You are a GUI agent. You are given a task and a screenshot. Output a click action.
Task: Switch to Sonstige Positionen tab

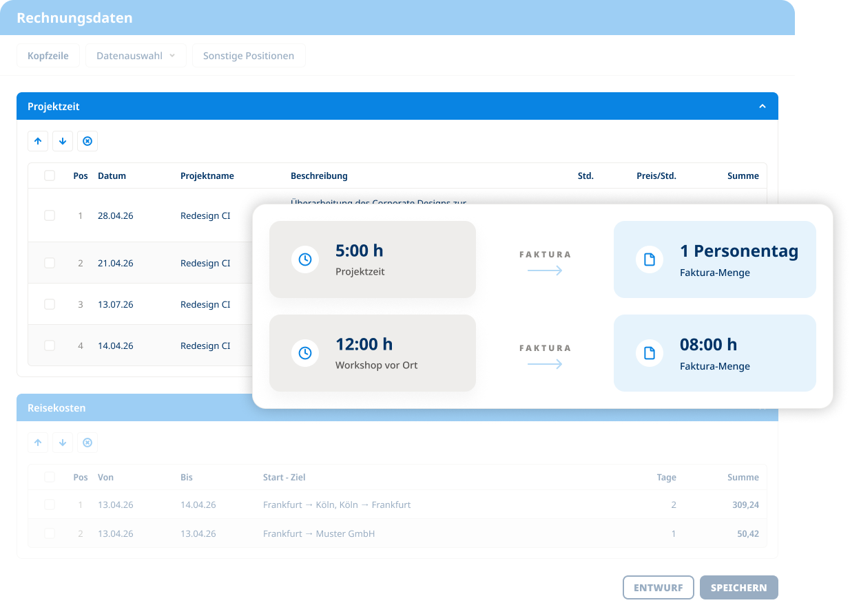pos(249,56)
